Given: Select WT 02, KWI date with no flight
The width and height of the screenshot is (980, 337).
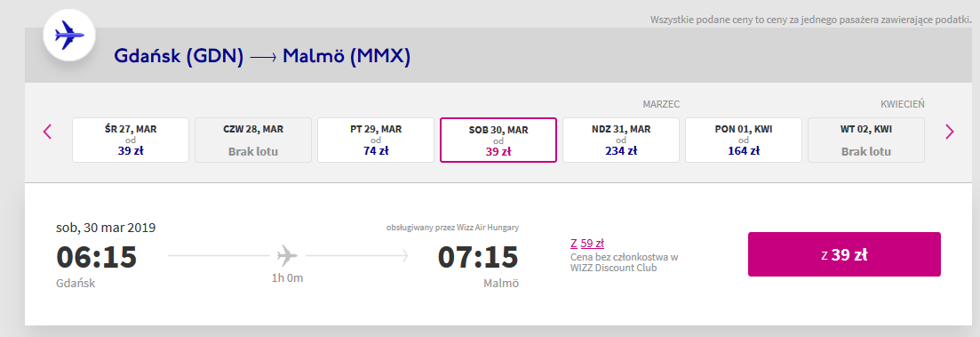Looking at the screenshot, I should click(x=865, y=140).
